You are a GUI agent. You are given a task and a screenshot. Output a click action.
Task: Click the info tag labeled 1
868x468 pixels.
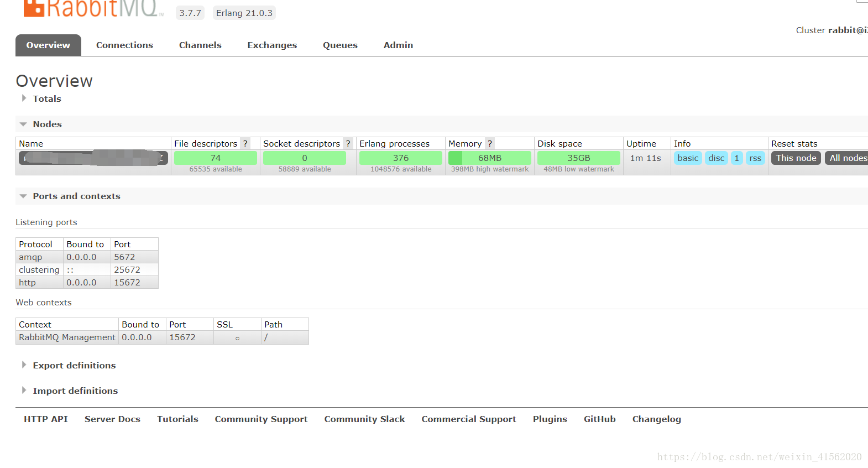736,158
